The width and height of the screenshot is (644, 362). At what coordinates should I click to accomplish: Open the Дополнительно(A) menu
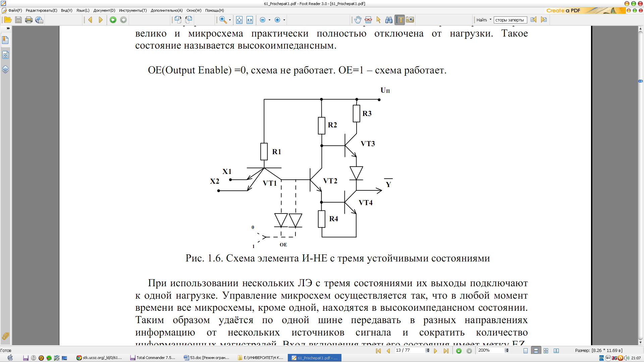(167, 10)
